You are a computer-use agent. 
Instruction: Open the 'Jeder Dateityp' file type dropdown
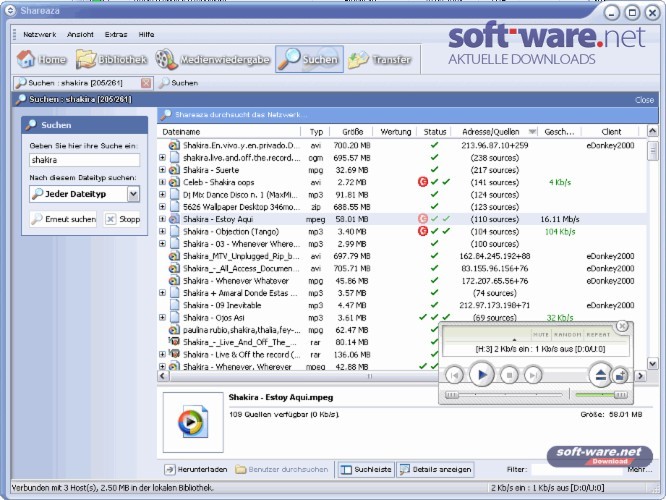click(133, 194)
